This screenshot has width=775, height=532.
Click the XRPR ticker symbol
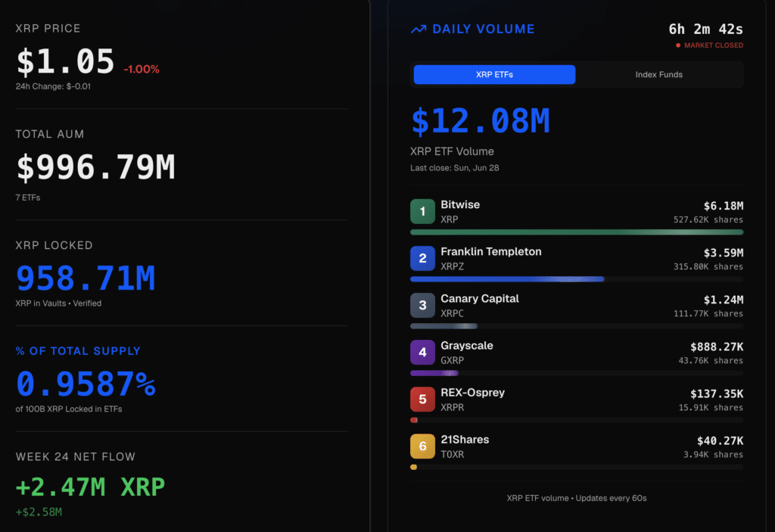click(453, 407)
